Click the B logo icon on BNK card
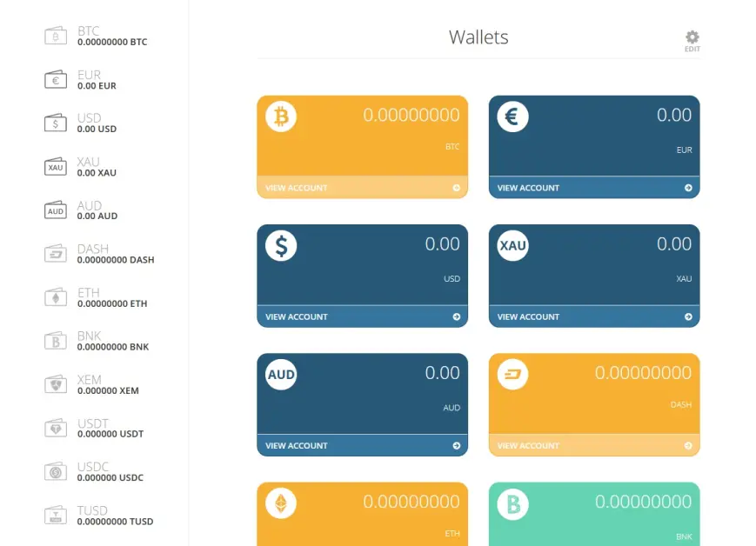 (512, 503)
